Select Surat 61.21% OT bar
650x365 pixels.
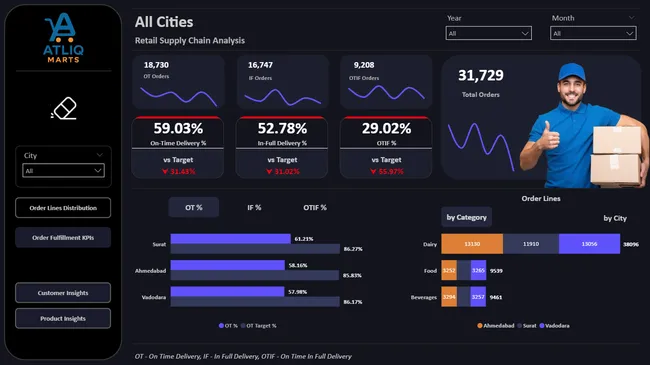pos(230,238)
